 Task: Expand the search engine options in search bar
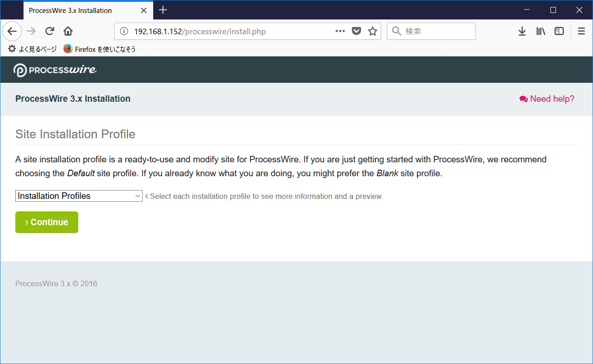pos(396,31)
